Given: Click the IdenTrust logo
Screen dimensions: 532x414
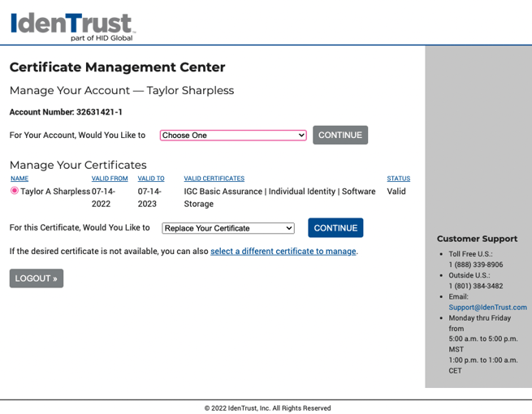Looking at the screenshot, I should 73,27.
